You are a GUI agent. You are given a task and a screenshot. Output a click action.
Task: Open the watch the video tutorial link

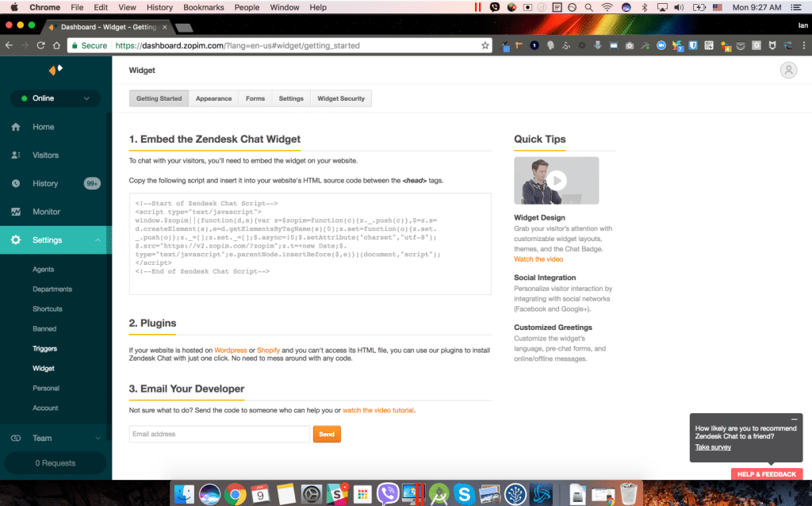click(x=378, y=410)
